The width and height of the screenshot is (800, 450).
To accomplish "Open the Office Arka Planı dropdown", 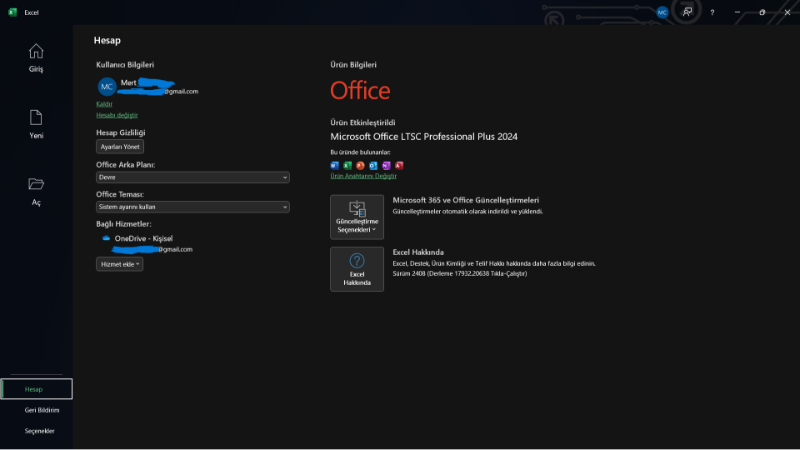I will coord(193,177).
